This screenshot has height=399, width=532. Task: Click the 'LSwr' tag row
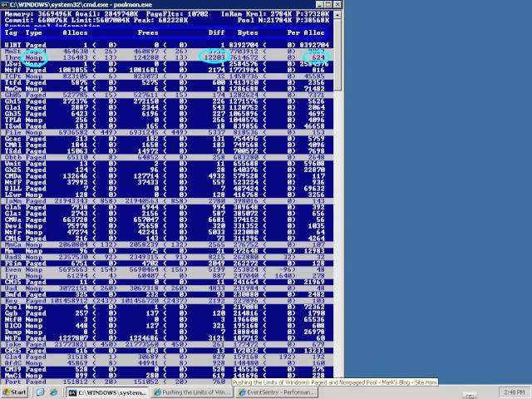tap(166, 195)
